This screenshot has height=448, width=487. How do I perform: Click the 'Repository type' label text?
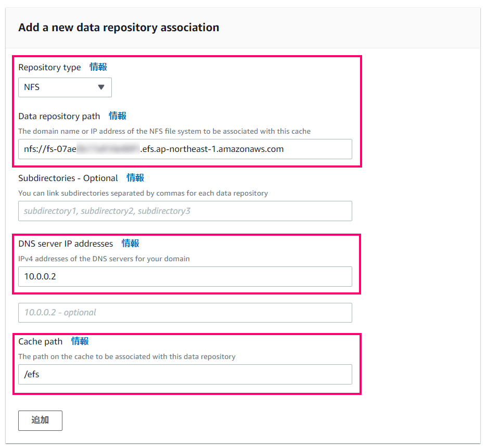[x=49, y=68]
